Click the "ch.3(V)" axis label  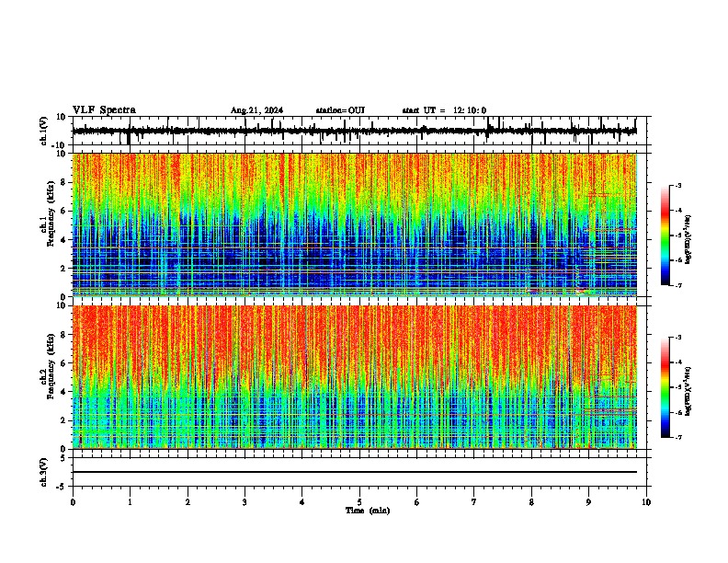pyautogui.click(x=44, y=472)
